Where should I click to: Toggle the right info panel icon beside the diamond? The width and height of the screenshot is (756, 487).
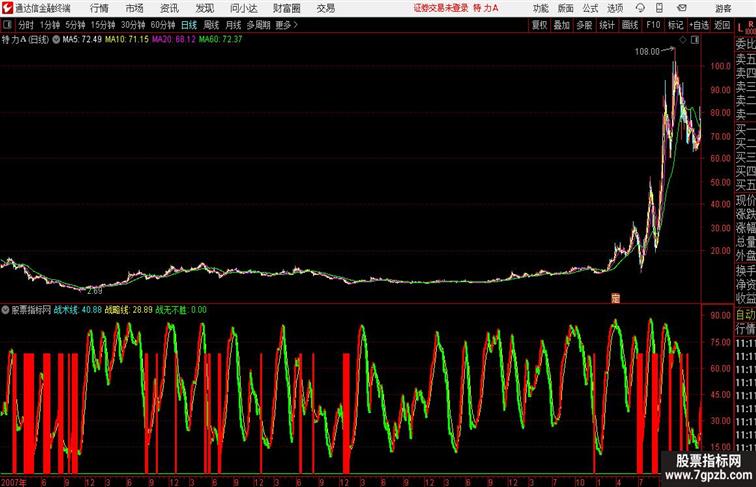pyautogui.click(x=695, y=40)
